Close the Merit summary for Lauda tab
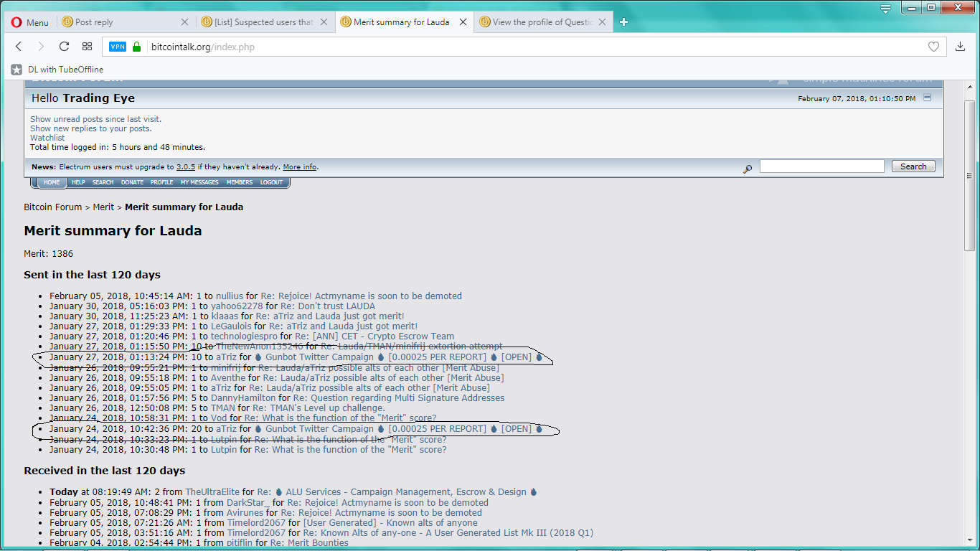980x551 pixels. tap(463, 22)
